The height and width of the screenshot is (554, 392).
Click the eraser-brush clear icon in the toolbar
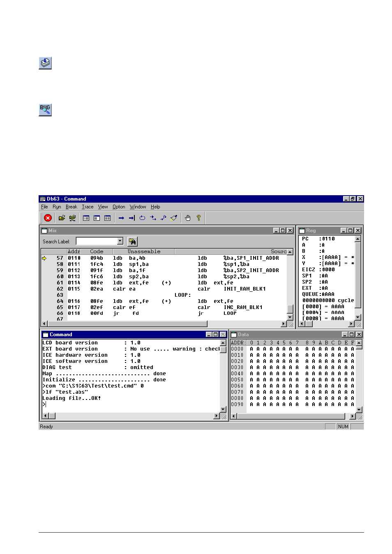174,218
